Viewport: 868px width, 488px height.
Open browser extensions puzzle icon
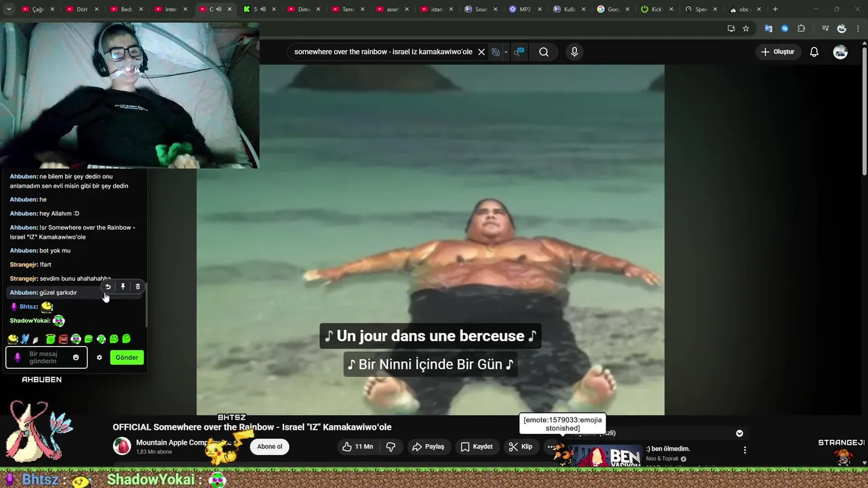pos(802,28)
